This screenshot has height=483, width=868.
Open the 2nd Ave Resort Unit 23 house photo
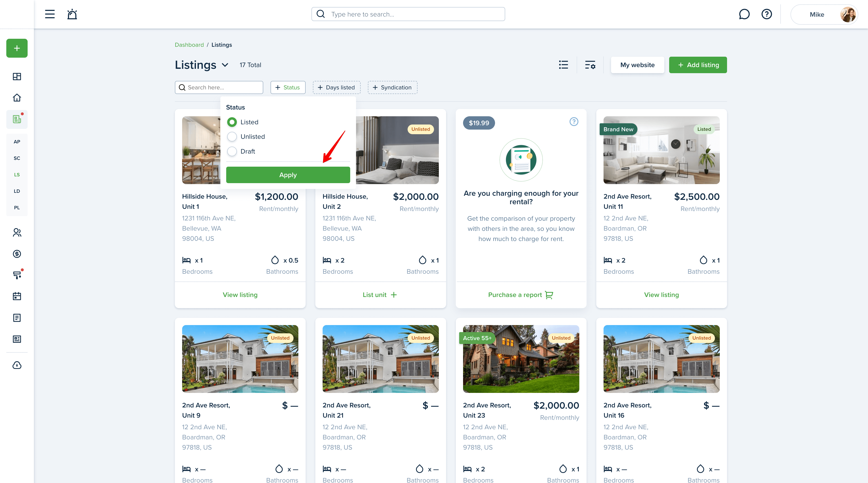521,359
